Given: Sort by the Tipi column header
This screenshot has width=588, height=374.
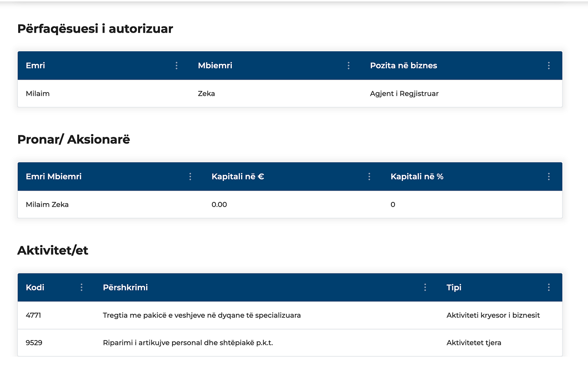Looking at the screenshot, I should 454,287.
